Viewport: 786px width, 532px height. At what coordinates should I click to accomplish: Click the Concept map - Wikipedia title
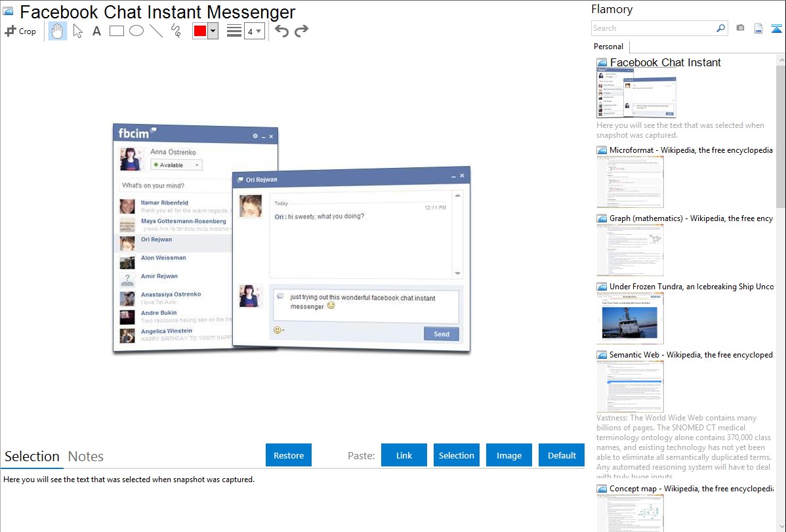[692, 488]
